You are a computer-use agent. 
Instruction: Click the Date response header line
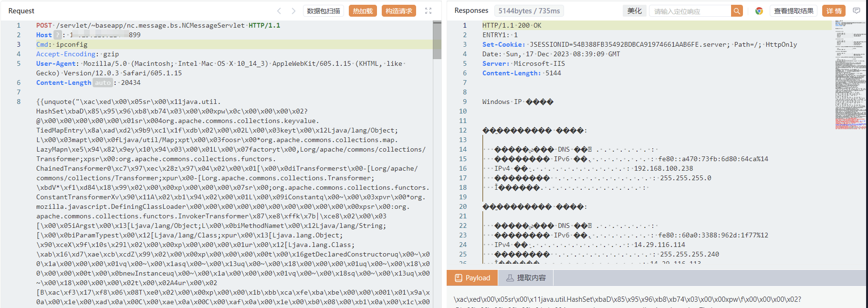(x=551, y=54)
